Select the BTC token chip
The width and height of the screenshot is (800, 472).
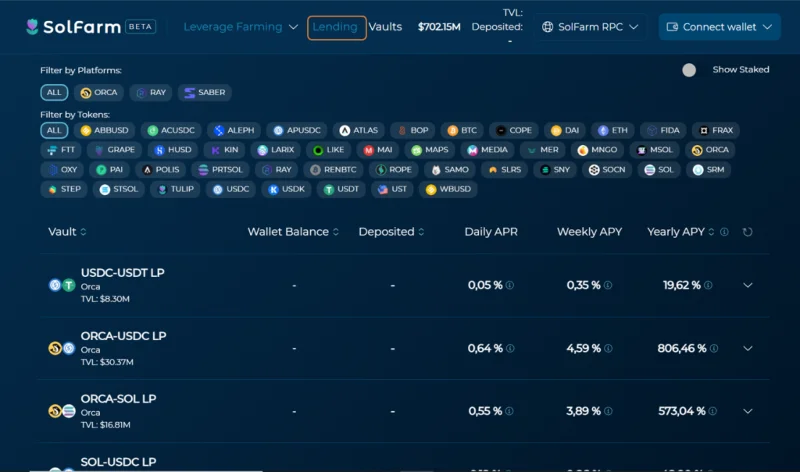click(x=462, y=130)
